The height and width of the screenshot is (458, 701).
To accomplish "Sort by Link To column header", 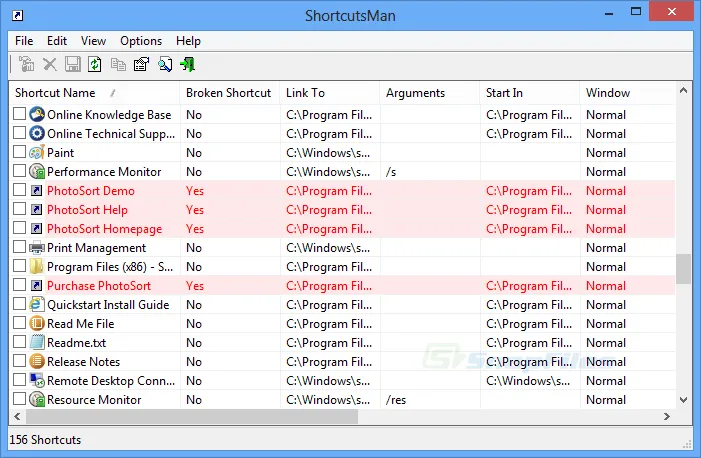I will click(330, 93).
